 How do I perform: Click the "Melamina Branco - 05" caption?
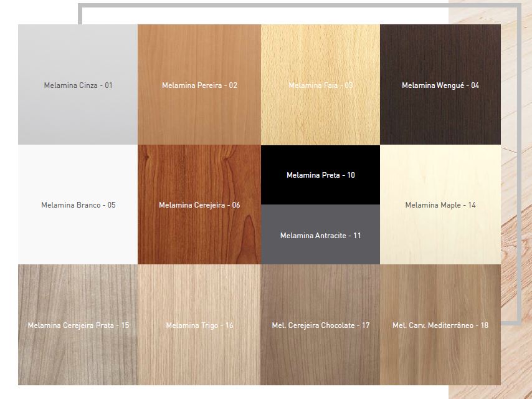pos(78,205)
